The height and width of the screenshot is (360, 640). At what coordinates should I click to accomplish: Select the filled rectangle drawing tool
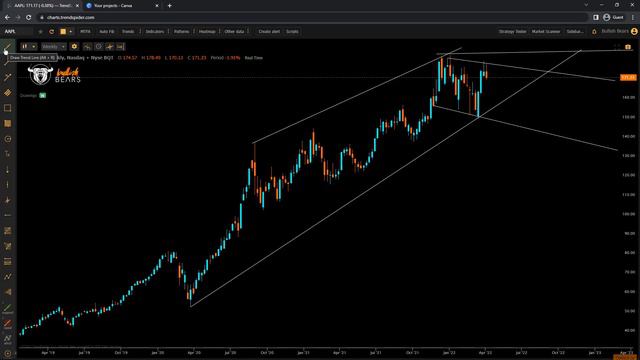point(7,123)
